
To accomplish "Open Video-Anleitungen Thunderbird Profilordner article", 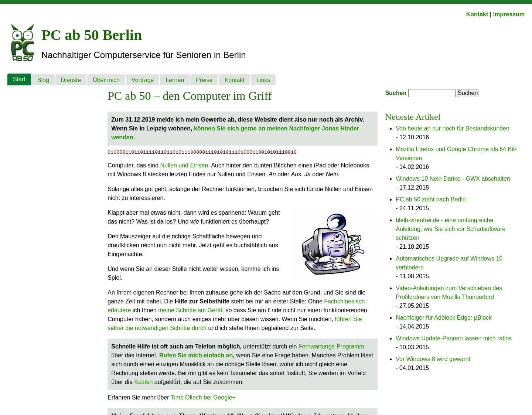I will point(449,293).
